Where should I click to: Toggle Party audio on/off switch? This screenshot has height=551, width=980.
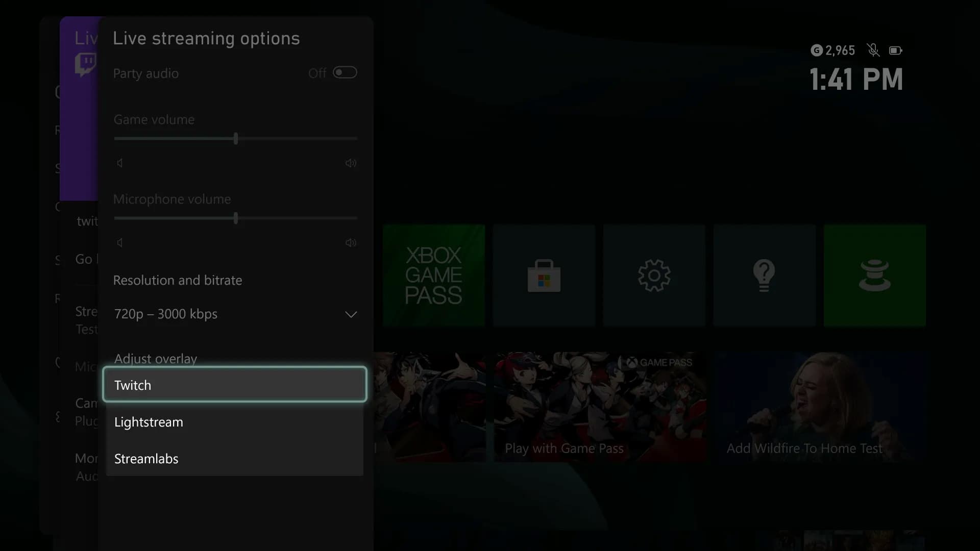tap(345, 72)
